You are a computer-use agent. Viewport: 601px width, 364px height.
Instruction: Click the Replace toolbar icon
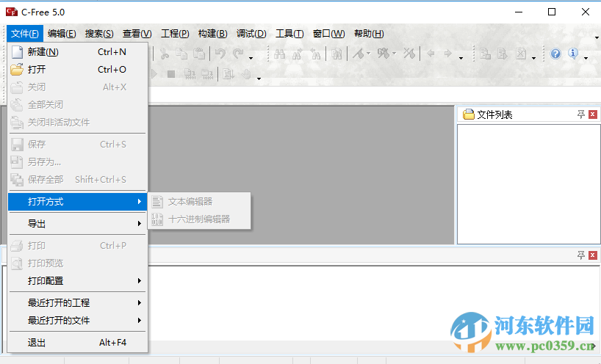click(337, 54)
